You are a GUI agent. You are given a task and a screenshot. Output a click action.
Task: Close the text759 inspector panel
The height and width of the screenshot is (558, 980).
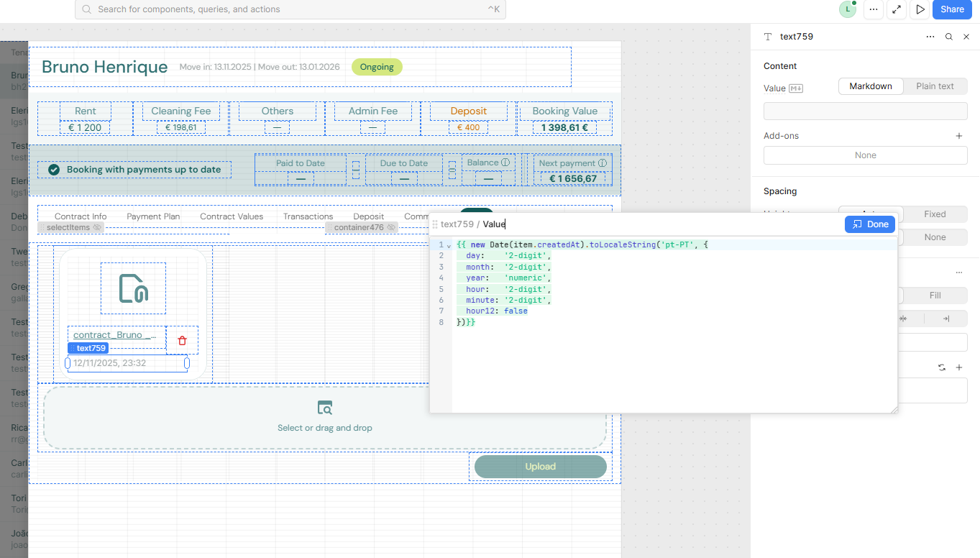click(x=966, y=36)
